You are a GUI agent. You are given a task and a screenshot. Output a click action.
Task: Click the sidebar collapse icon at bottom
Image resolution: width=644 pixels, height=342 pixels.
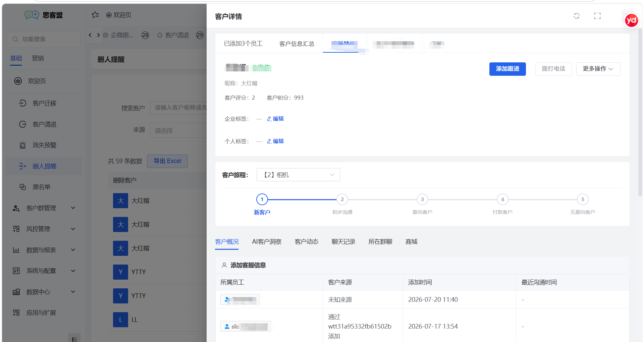coord(74,339)
